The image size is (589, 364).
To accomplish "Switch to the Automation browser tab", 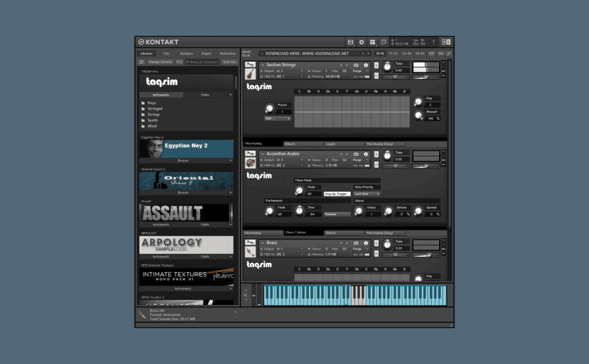I will (228, 53).
